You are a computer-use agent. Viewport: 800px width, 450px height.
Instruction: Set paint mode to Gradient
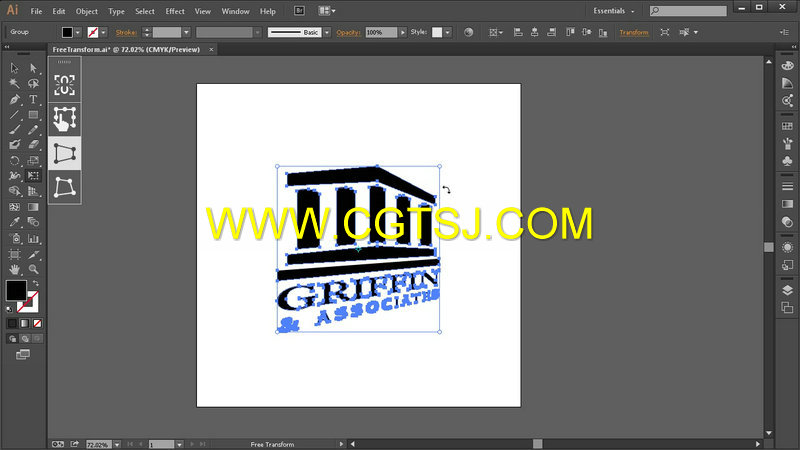pos(24,323)
